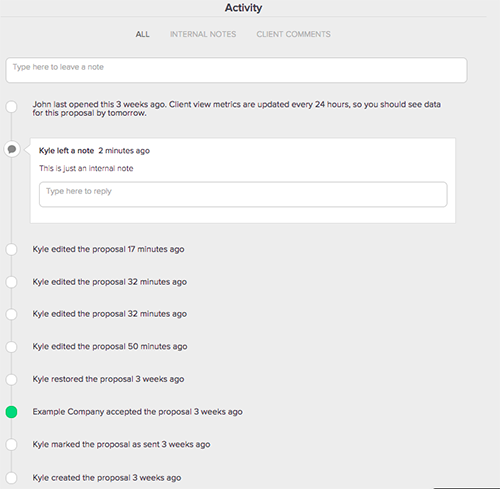Switch to the ALL activity tab

(x=142, y=34)
